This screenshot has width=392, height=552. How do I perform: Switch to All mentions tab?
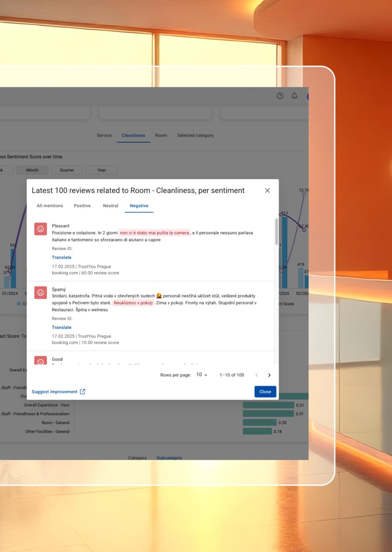coord(50,206)
